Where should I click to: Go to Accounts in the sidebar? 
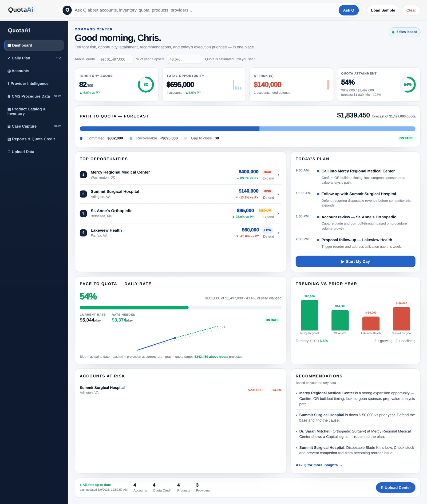tap(34, 71)
